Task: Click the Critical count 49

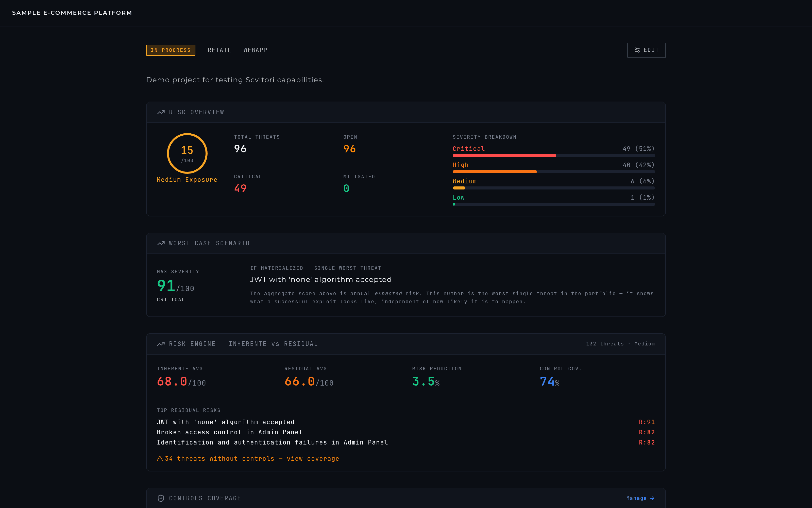Action: pyautogui.click(x=240, y=188)
